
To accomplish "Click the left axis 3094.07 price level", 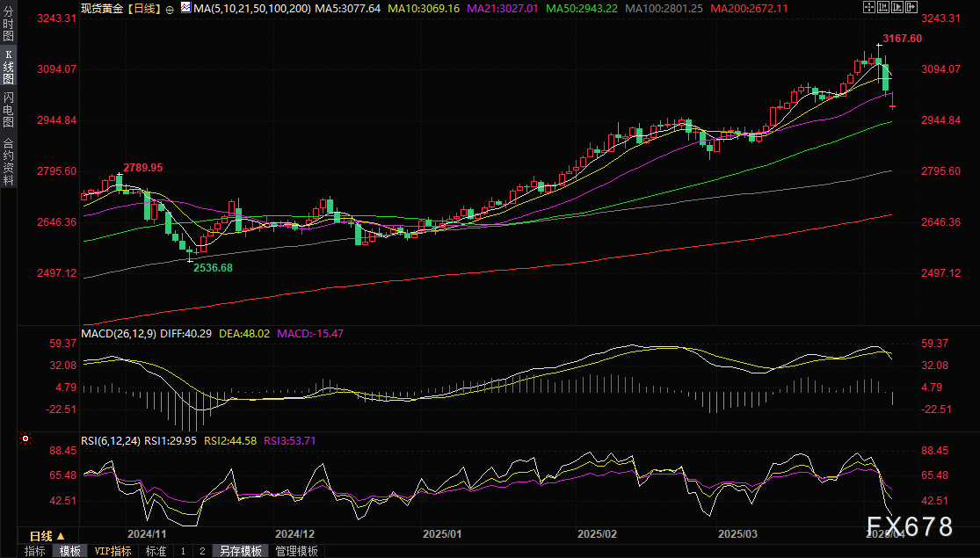I will pyautogui.click(x=57, y=69).
